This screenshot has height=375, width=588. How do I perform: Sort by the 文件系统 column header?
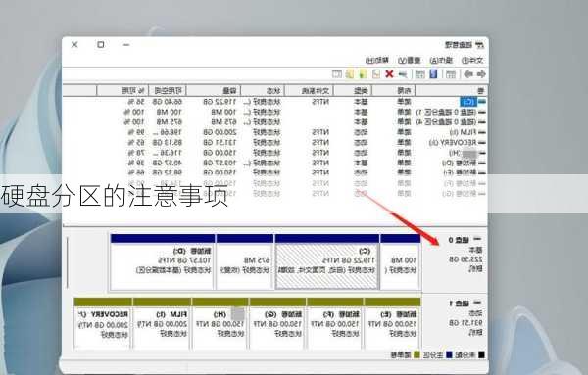tap(309, 91)
